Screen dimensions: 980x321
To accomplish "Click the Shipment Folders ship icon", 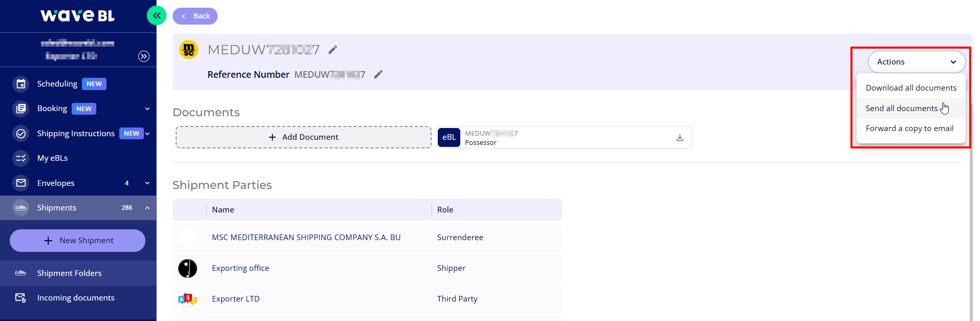I will [20, 273].
